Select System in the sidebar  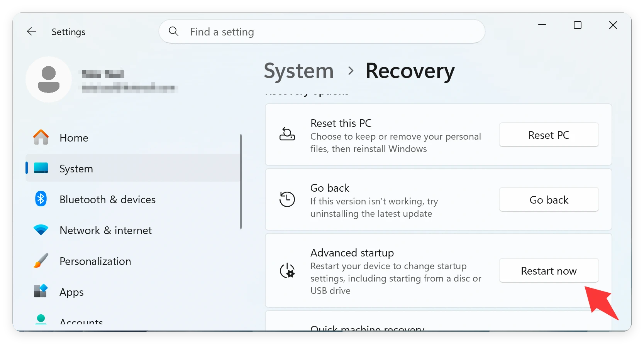[x=133, y=169]
